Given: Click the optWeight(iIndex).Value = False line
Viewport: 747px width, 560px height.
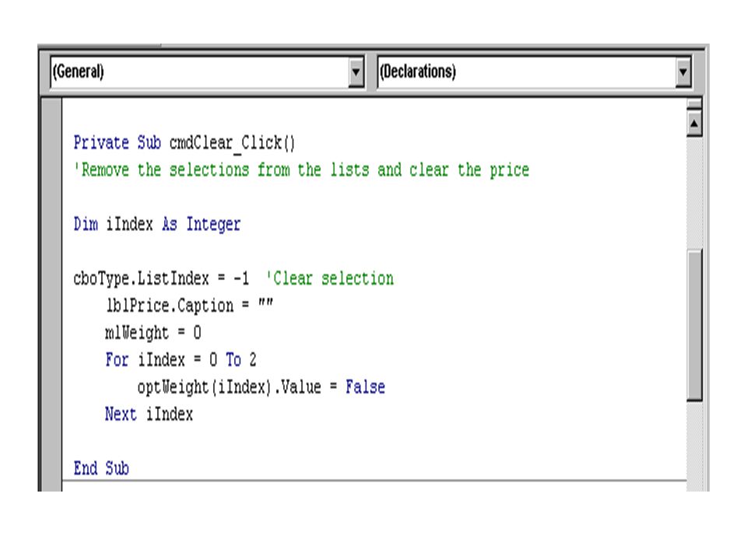Looking at the screenshot, I should pyautogui.click(x=261, y=387).
